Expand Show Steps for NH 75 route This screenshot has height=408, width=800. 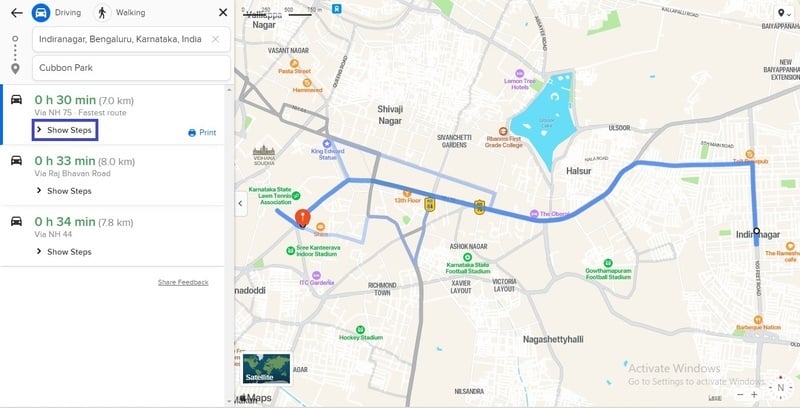pyautogui.click(x=65, y=130)
